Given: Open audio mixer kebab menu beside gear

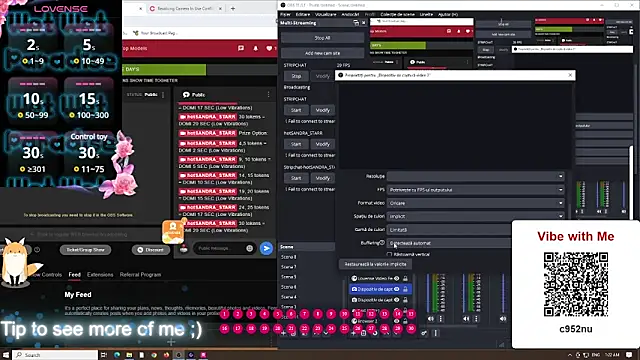Looking at the screenshot, I should (x=435, y=333).
